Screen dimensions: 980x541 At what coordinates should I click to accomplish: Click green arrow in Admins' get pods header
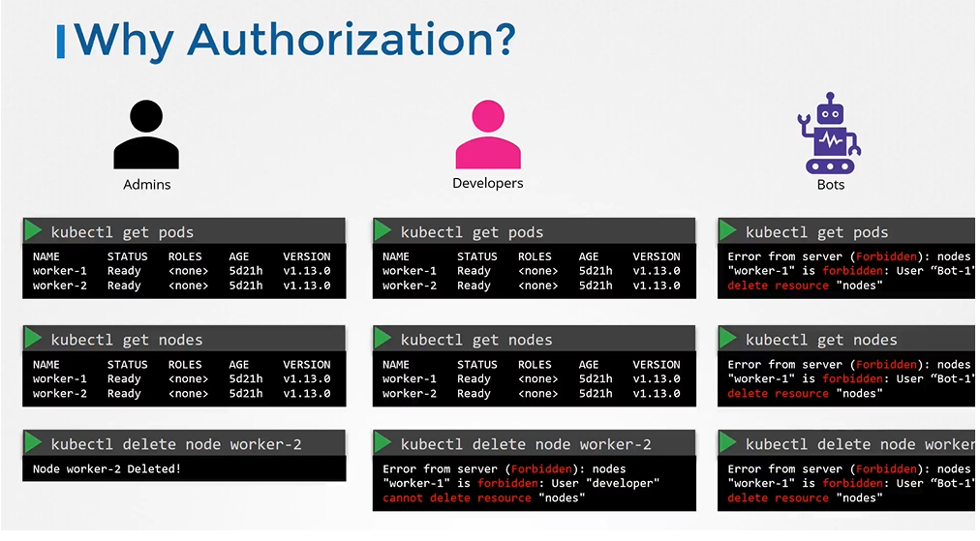pyautogui.click(x=34, y=231)
